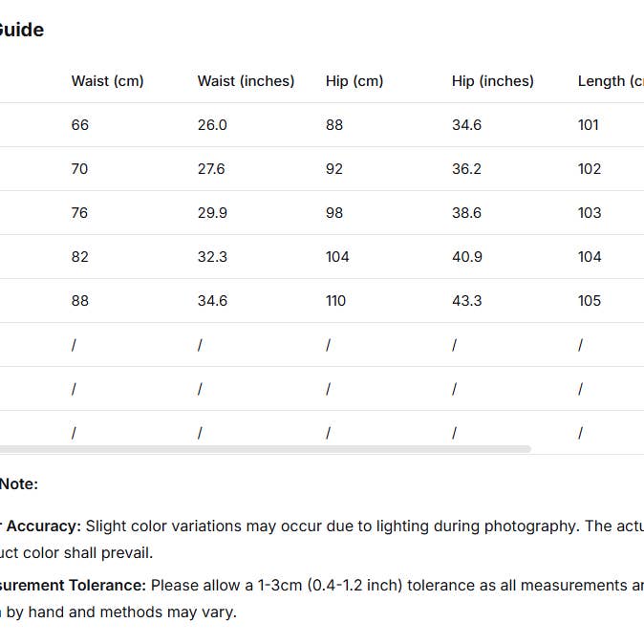644x644 pixels.
Task: Select the 32.3 waist inches cell
Action: coord(212,257)
